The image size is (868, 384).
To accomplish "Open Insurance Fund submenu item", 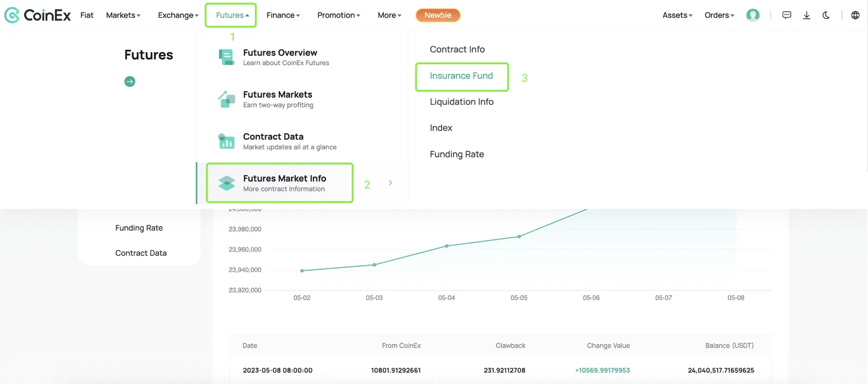I will click(x=462, y=76).
